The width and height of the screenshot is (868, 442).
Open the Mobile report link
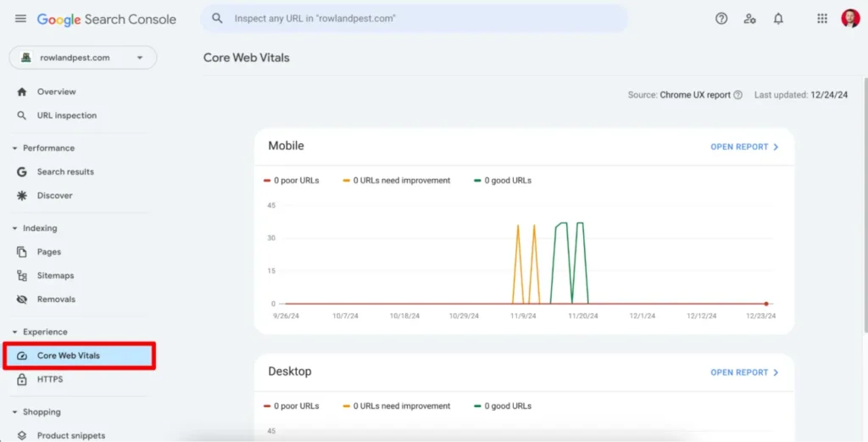[x=743, y=147]
